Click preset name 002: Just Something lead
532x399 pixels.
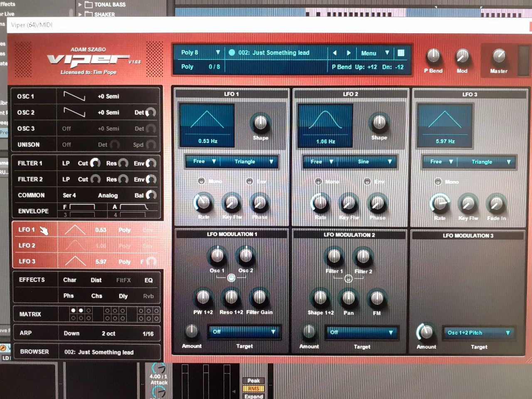273,53
